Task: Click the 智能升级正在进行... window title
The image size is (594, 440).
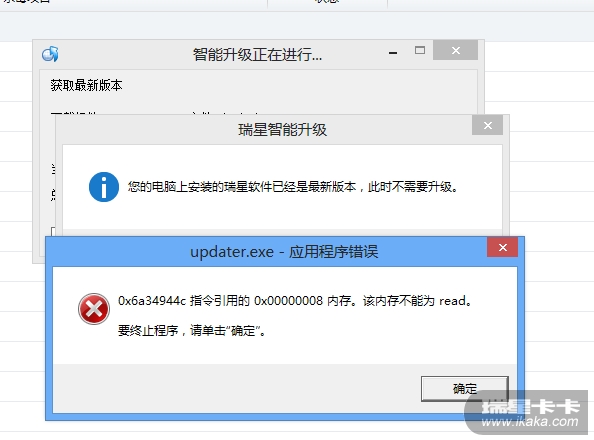Action: [x=257, y=55]
